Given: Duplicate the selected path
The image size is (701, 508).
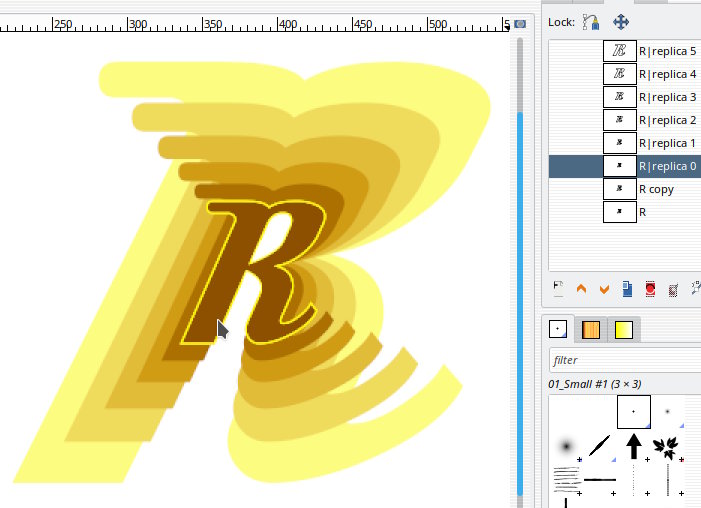Looking at the screenshot, I should pos(627,289).
